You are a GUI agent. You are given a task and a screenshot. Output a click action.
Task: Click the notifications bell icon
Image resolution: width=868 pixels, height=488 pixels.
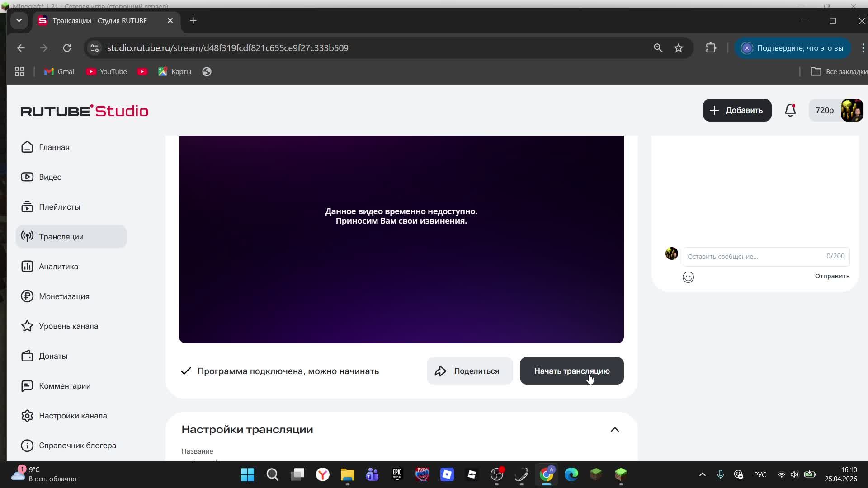click(790, 110)
